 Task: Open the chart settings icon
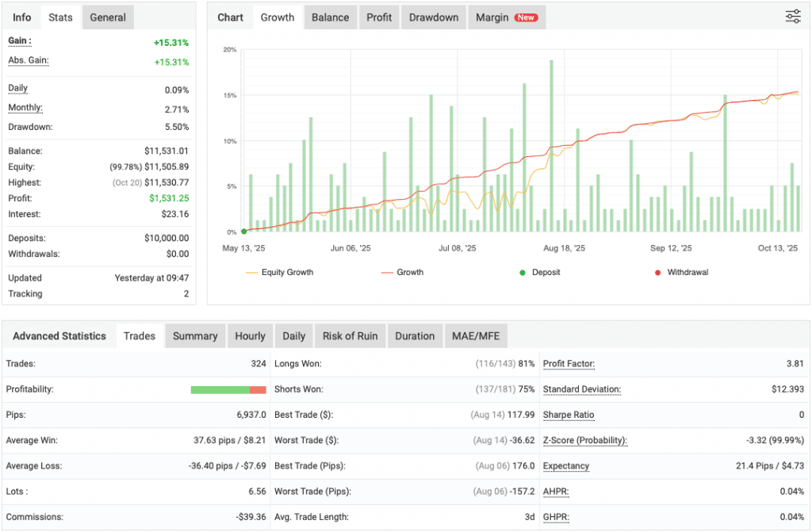[x=792, y=16]
